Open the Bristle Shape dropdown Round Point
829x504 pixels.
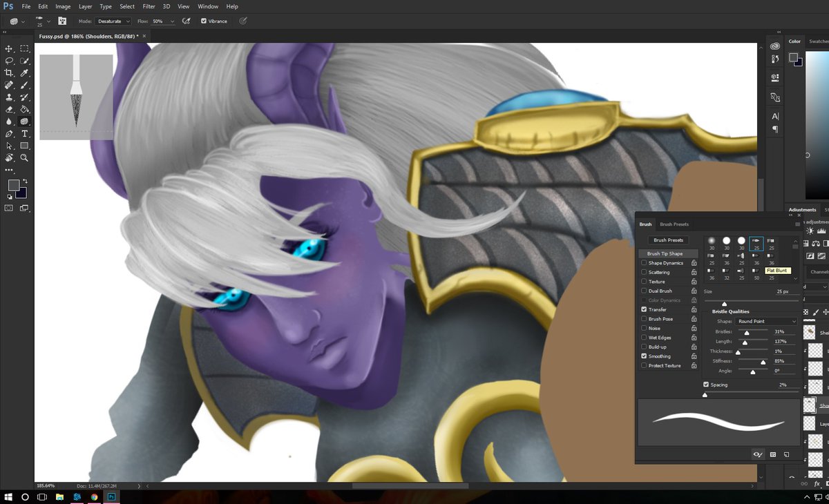[x=767, y=321]
